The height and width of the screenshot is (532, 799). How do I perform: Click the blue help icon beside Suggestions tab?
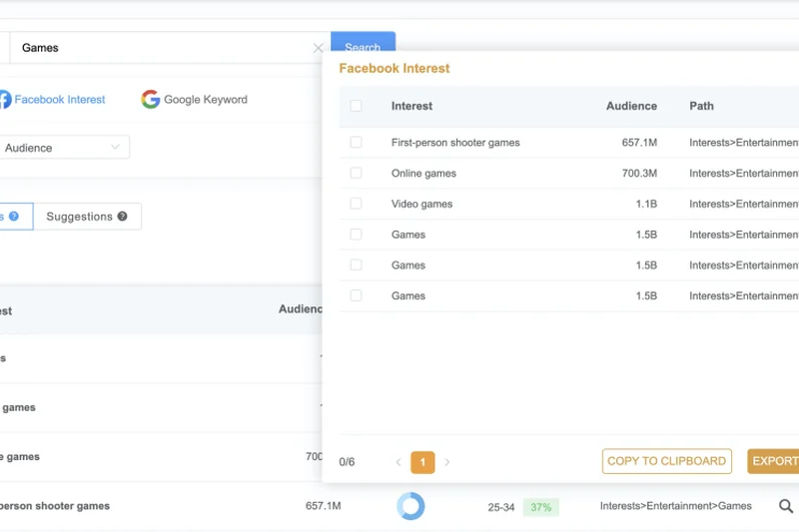(x=14, y=216)
